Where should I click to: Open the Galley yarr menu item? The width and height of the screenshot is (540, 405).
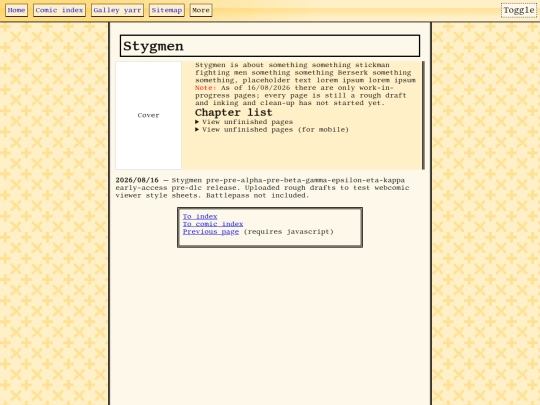click(x=117, y=10)
